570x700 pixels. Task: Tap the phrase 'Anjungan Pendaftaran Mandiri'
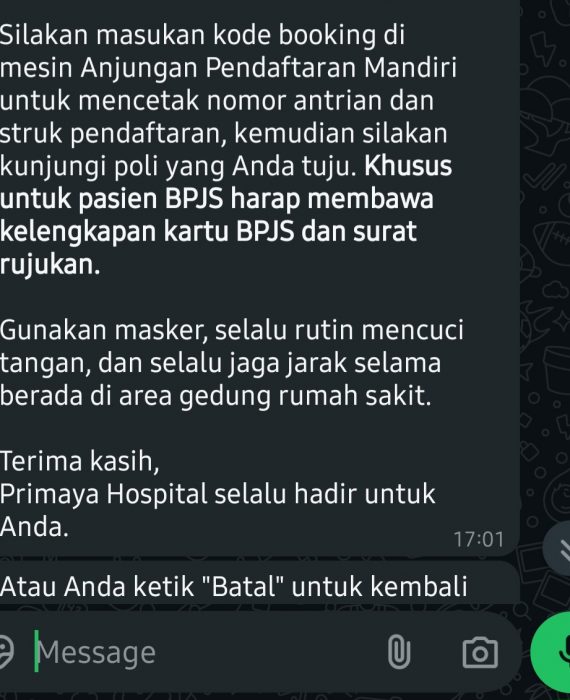point(269,68)
